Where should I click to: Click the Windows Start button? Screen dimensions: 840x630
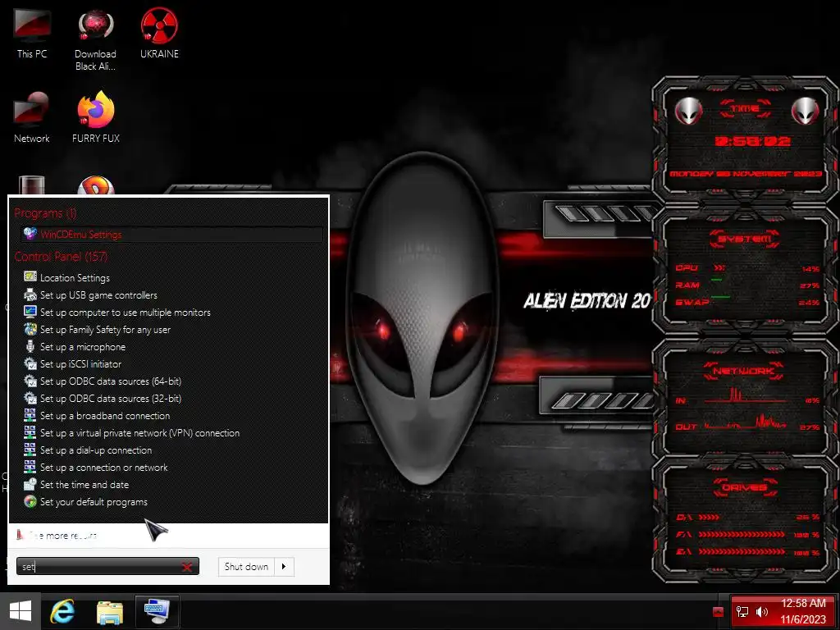click(x=21, y=611)
